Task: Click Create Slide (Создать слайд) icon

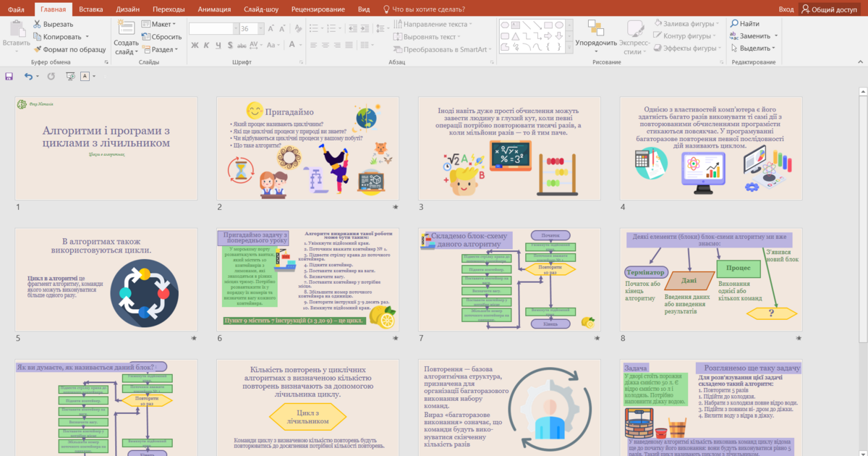Action: tap(126, 30)
